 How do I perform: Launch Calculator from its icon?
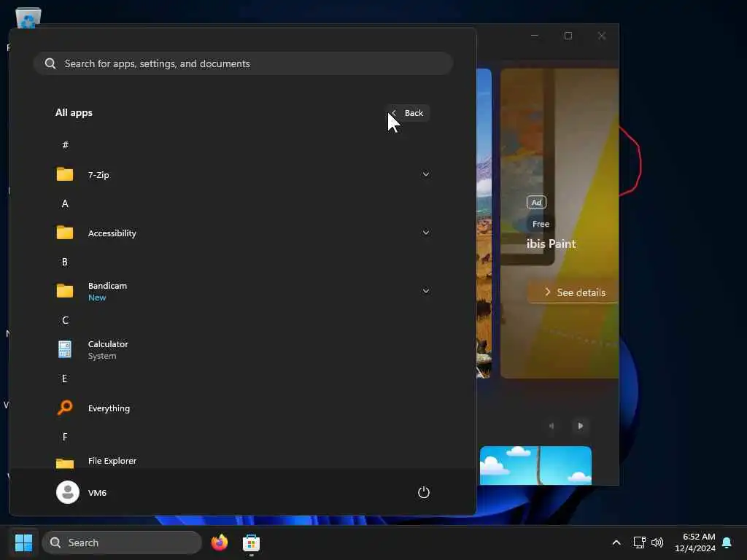(65, 349)
